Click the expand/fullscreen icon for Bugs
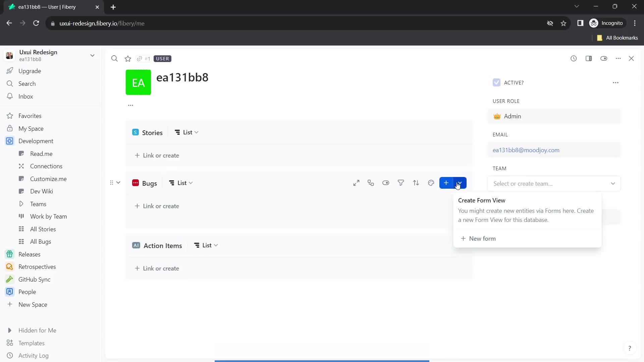644x362 pixels. [356, 183]
